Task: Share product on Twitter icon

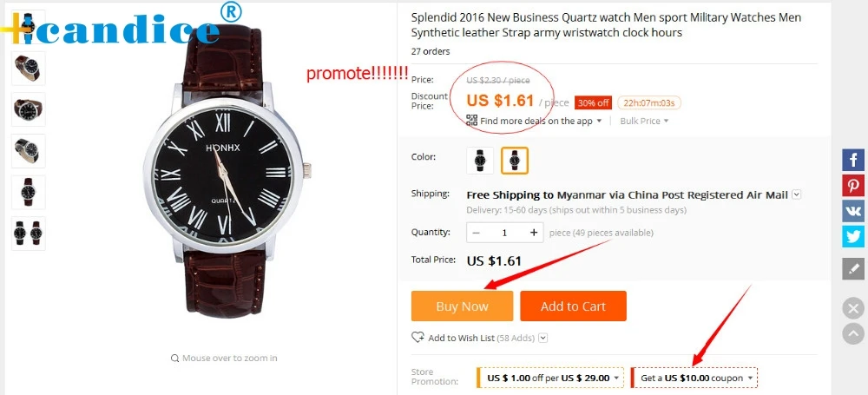Action: pos(853,236)
